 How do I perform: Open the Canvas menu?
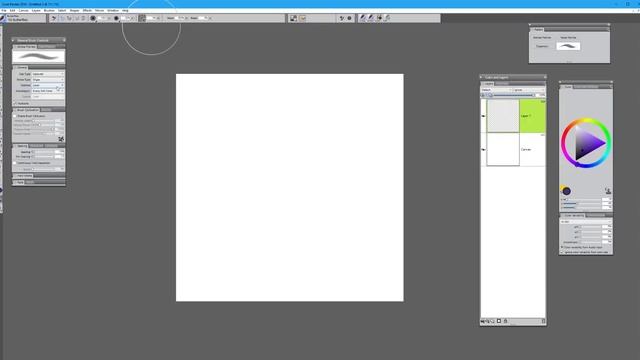point(24,10)
